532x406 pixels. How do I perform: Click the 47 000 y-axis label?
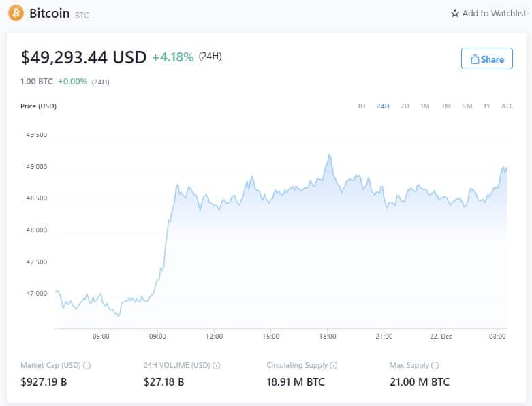pos(37,294)
